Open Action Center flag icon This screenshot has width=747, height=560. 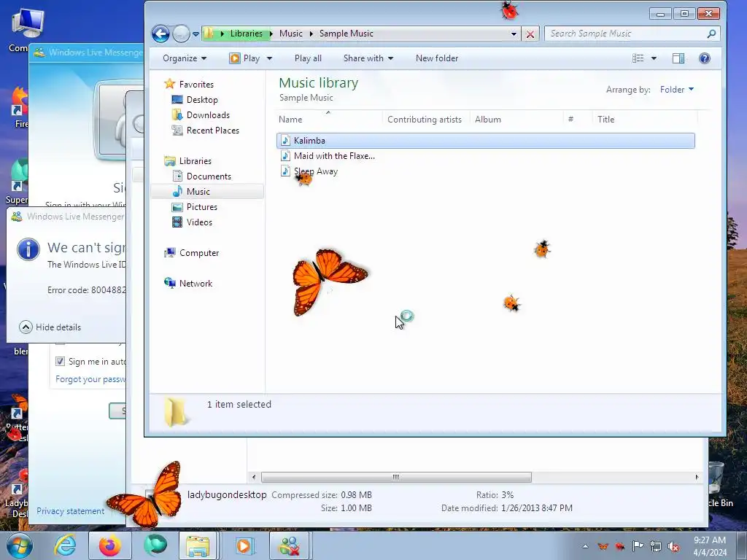tap(638, 546)
